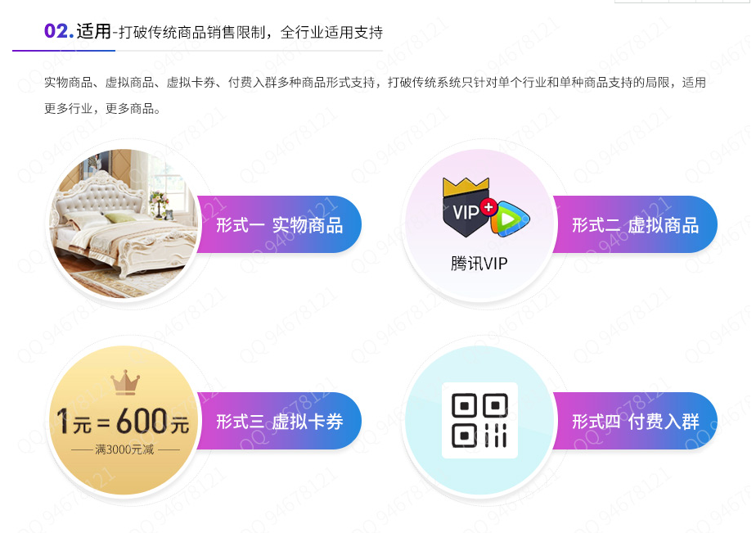Click the 适用 heading title
This screenshot has height=533, width=756.
pyautogui.click(x=93, y=31)
